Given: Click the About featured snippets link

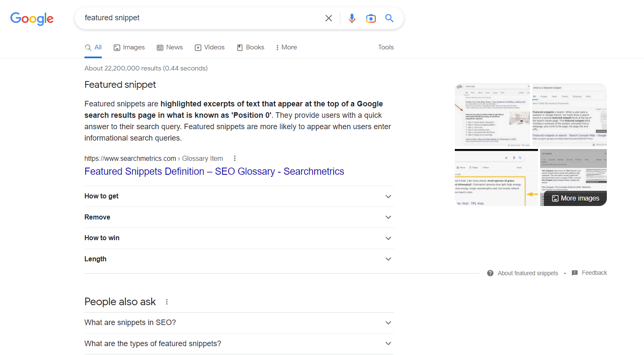Looking at the screenshot, I should pos(527,273).
